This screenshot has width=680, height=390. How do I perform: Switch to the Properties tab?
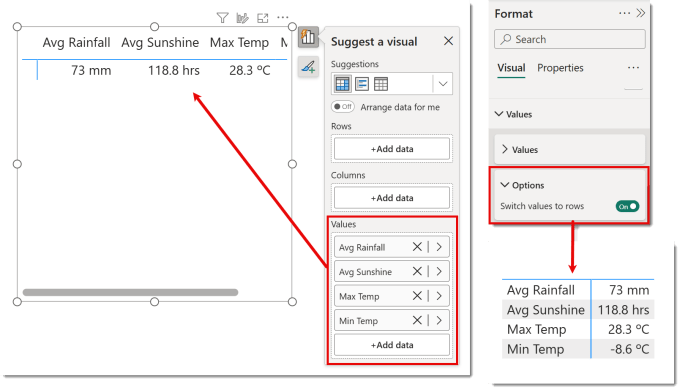pyautogui.click(x=560, y=68)
